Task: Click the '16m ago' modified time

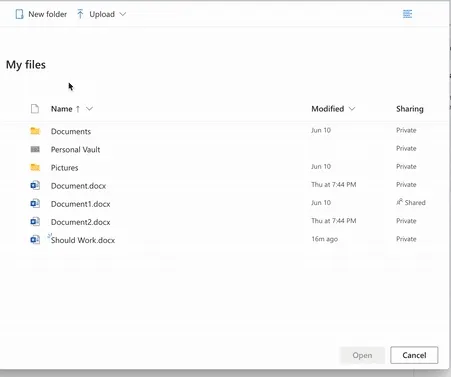Action: pos(324,239)
